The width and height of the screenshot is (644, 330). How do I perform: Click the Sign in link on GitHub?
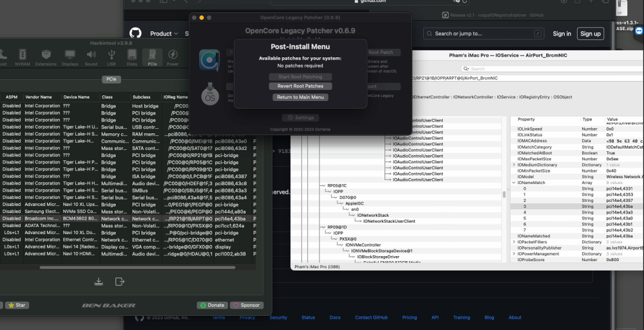click(x=562, y=33)
